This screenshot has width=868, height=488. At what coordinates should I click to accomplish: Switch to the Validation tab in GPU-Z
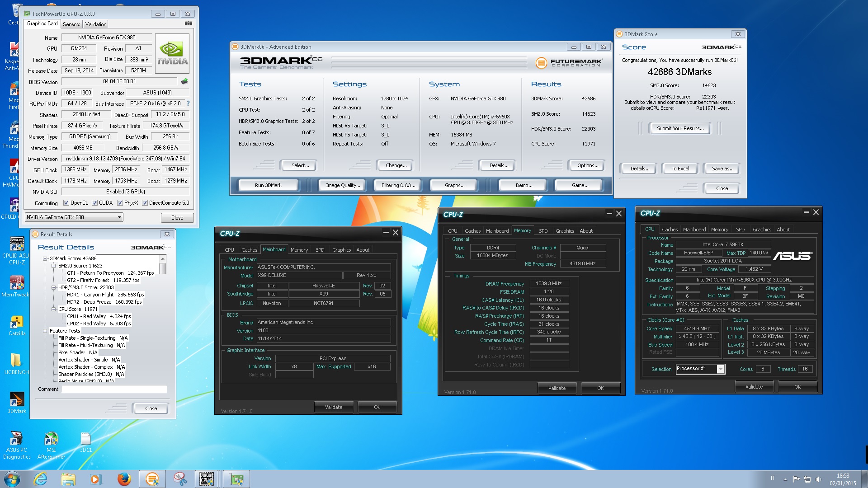(x=96, y=24)
